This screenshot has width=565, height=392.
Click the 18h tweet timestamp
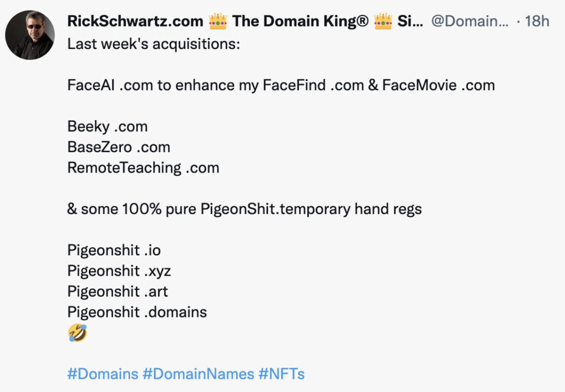pyautogui.click(x=537, y=22)
